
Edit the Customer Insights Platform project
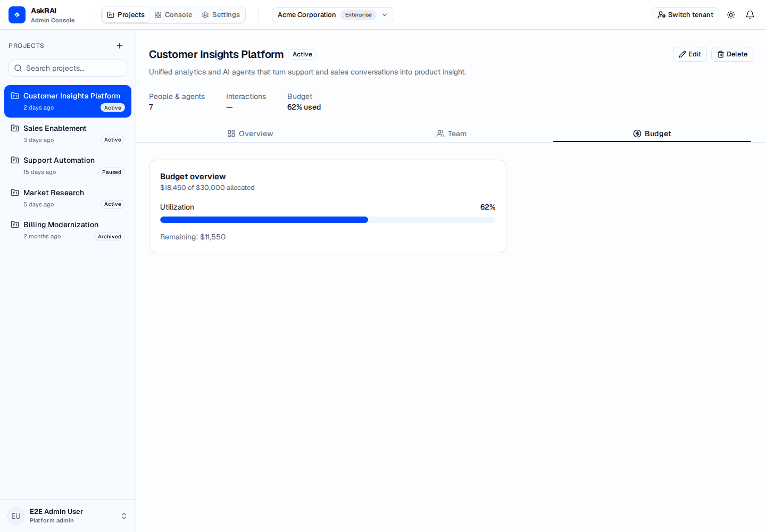pos(690,54)
